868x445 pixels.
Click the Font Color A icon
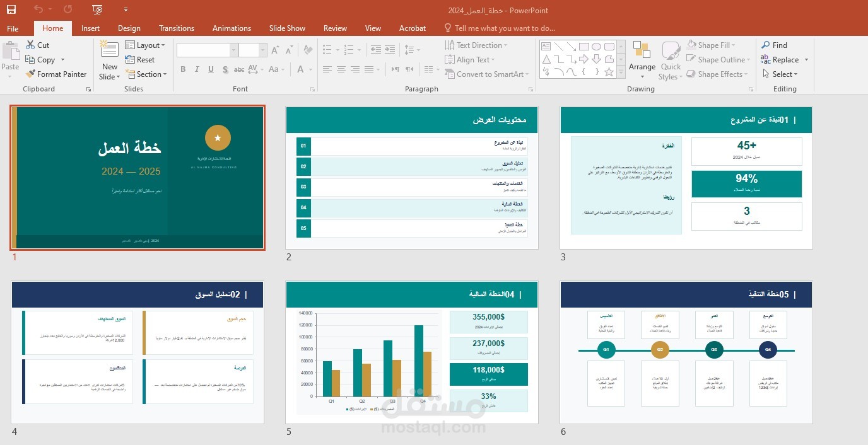[x=302, y=69]
